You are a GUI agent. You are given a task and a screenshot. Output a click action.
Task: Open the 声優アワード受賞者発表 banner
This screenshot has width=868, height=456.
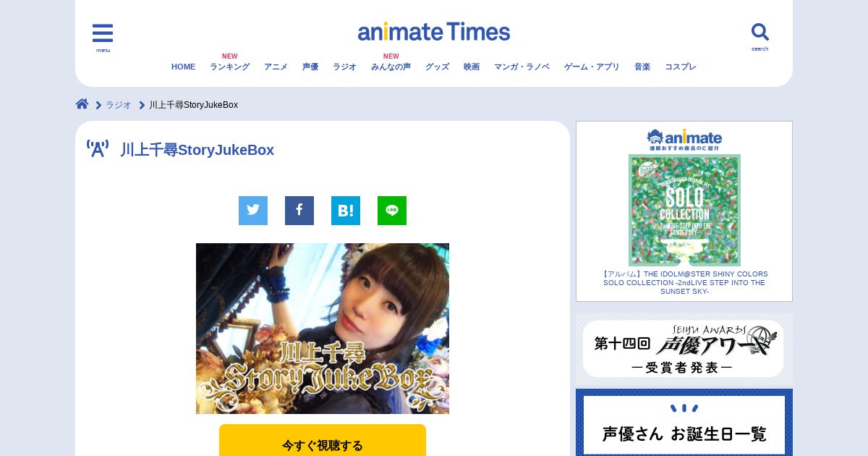point(684,349)
